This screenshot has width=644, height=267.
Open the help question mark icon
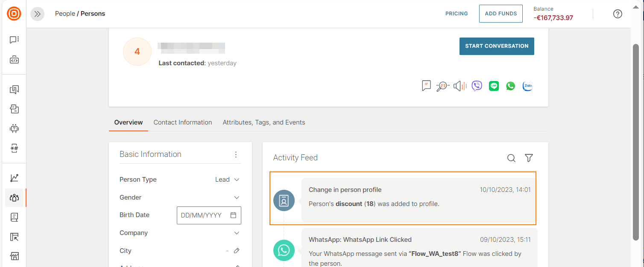(x=618, y=14)
